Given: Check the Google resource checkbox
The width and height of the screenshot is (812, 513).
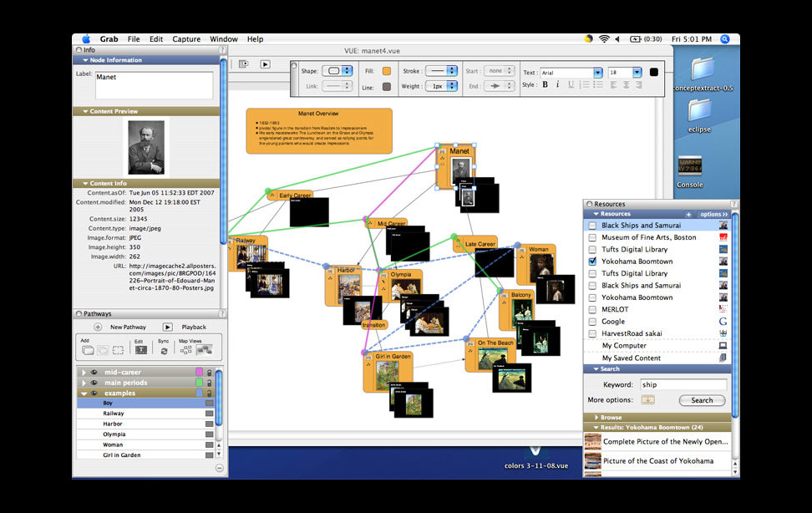Looking at the screenshot, I should [x=592, y=322].
